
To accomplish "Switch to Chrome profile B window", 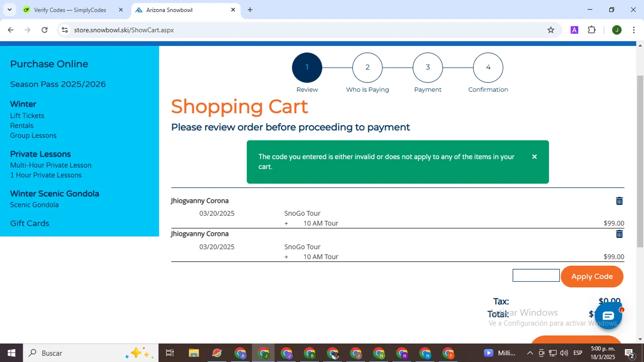I will [310, 353].
